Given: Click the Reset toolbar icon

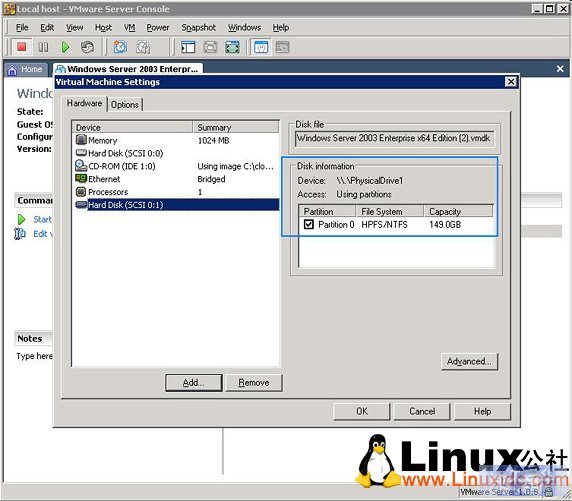Looking at the screenshot, I should pos(87,47).
